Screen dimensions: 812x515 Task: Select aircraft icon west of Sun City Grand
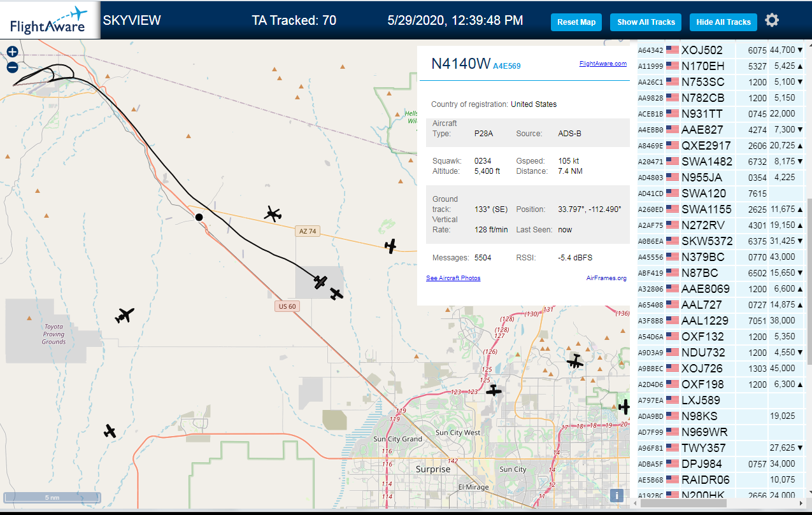[x=110, y=431]
